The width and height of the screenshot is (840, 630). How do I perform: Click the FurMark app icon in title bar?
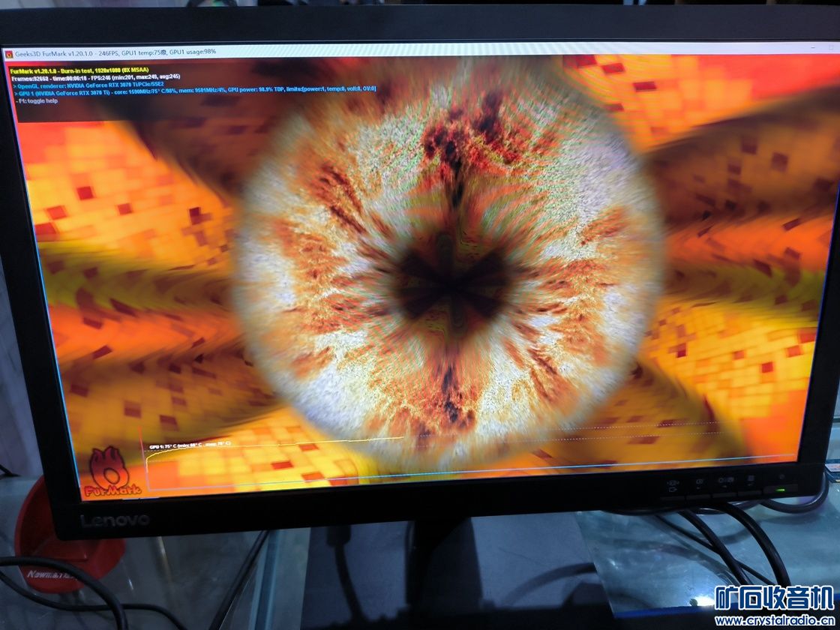tap(8, 54)
